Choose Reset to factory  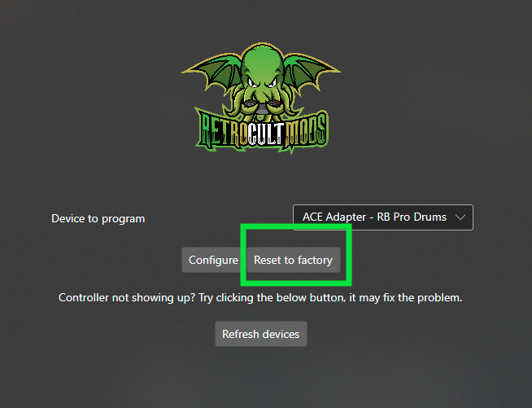294,260
